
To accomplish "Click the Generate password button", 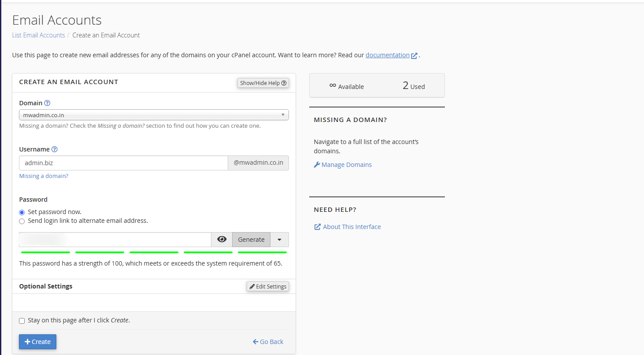I will [x=251, y=240].
